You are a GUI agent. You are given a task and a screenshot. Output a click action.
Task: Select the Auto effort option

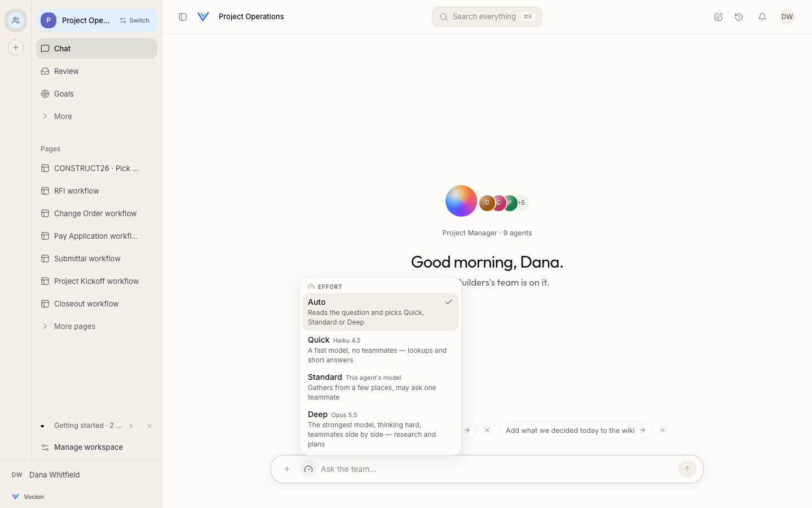coord(381,312)
